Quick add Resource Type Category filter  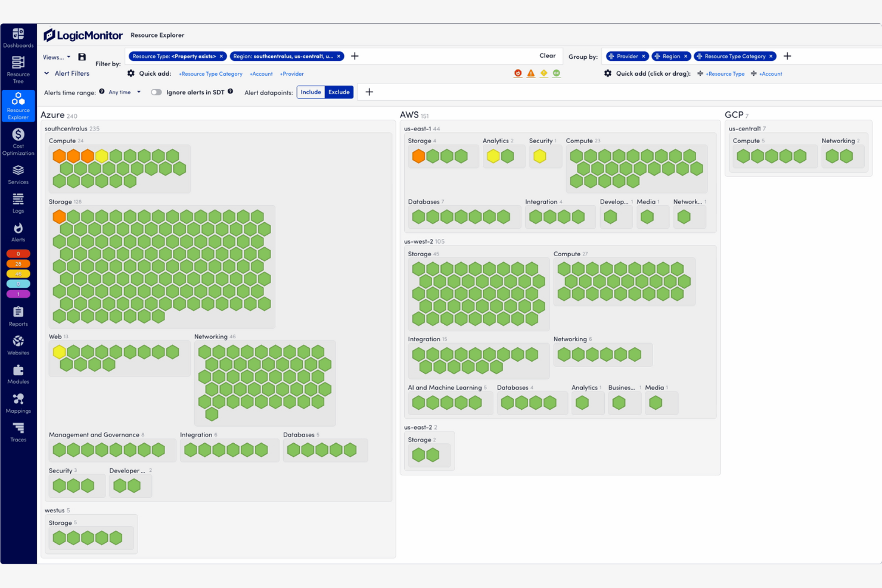point(210,74)
